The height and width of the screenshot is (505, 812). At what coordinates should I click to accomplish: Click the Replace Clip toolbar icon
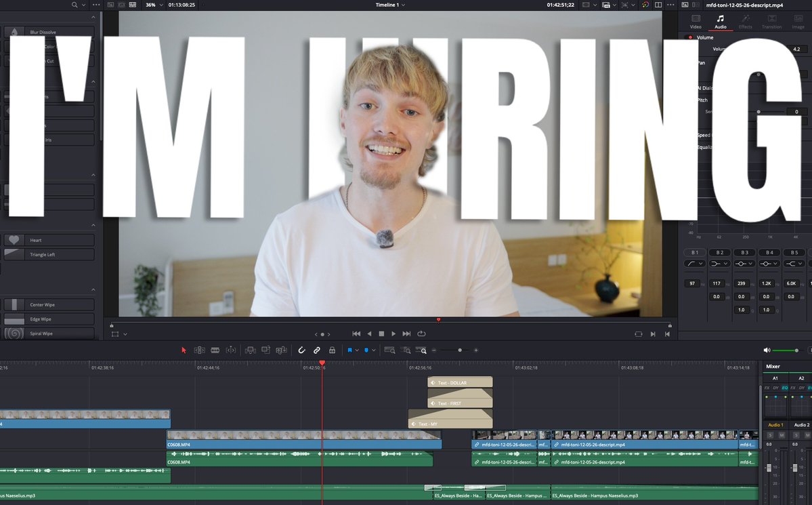pyautogui.click(x=281, y=350)
